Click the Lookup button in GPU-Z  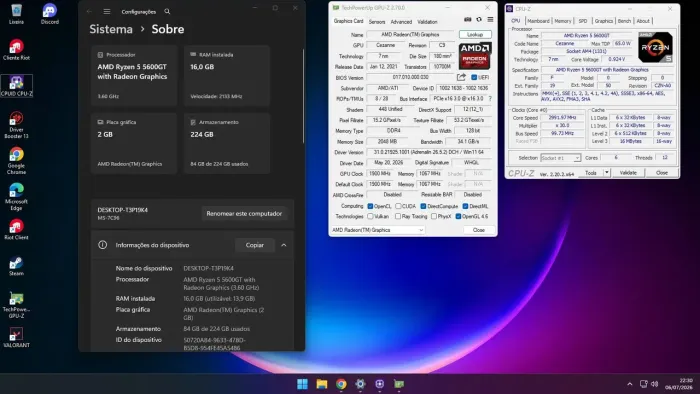tap(475, 34)
